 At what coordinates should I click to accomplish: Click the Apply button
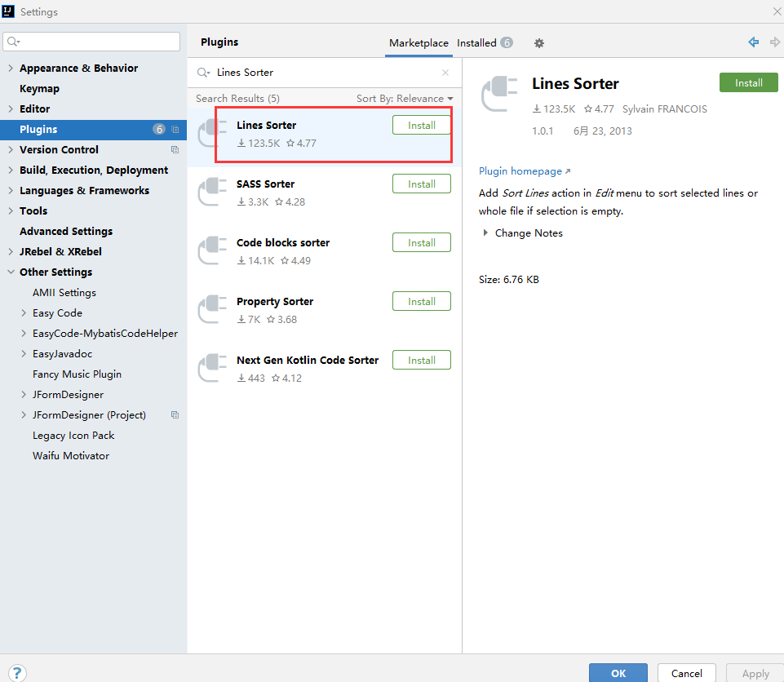pos(755,674)
